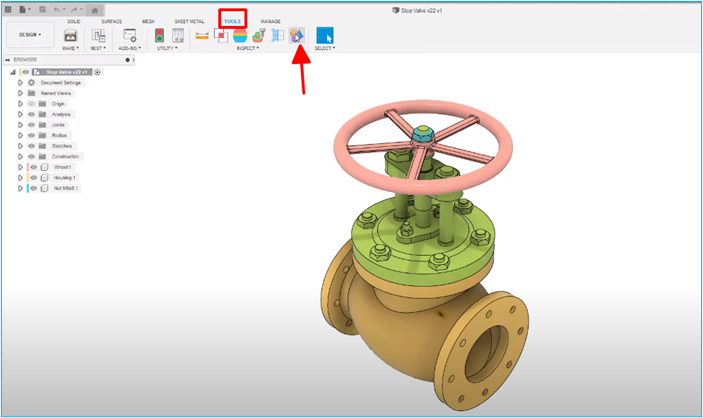Click the Named Views folder icon
This screenshot has height=418, width=703.
pyautogui.click(x=31, y=93)
